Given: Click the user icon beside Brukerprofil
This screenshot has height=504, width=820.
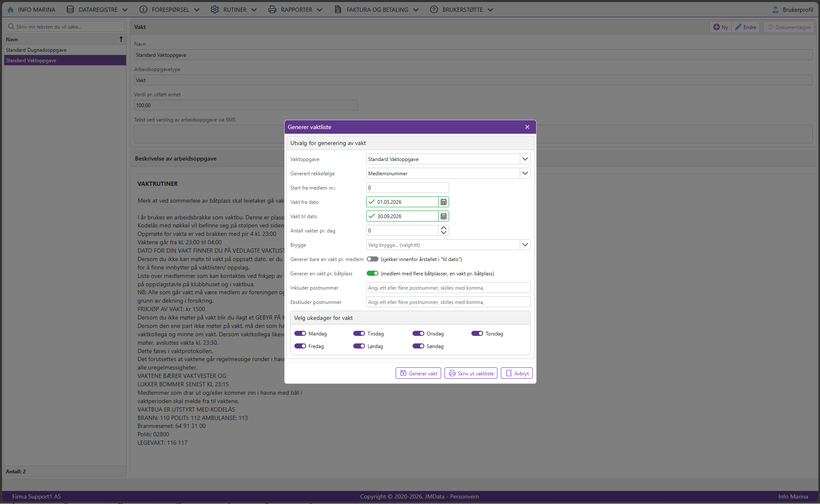Looking at the screenshot, I should tap(775, 9).
